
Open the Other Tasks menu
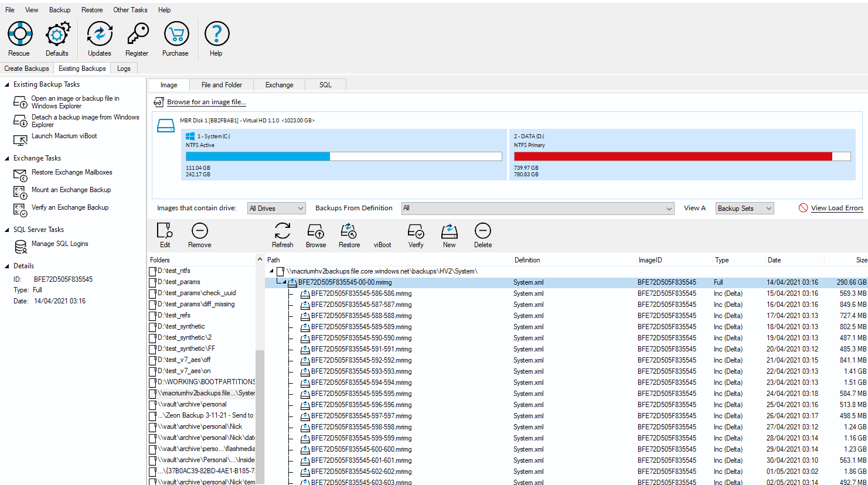tap(130, 9)
